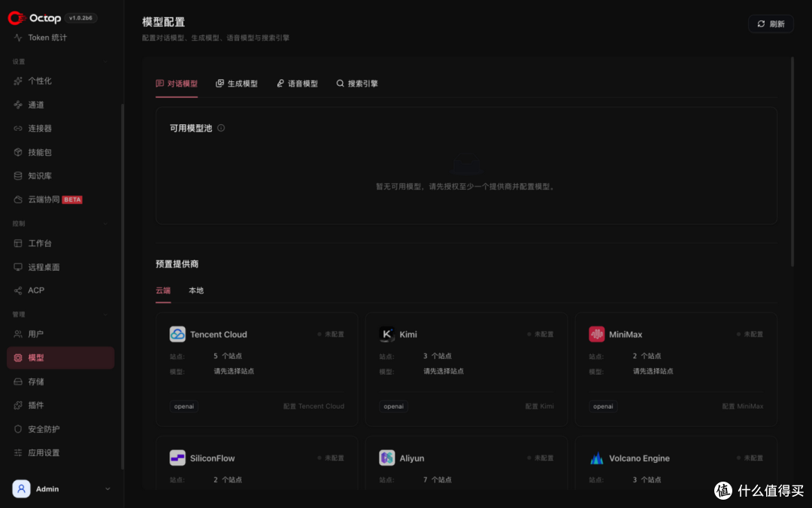Click the 预置提供商 heading

[177, 264]
